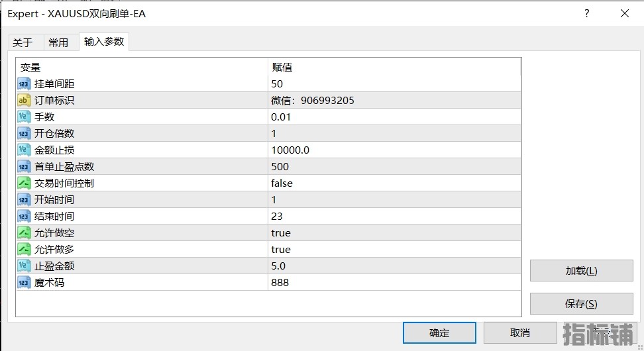Toggle 交易时间控制 value false
Image resolution: width=644 pixels, height=351 pixels.
tap(394, 183)
